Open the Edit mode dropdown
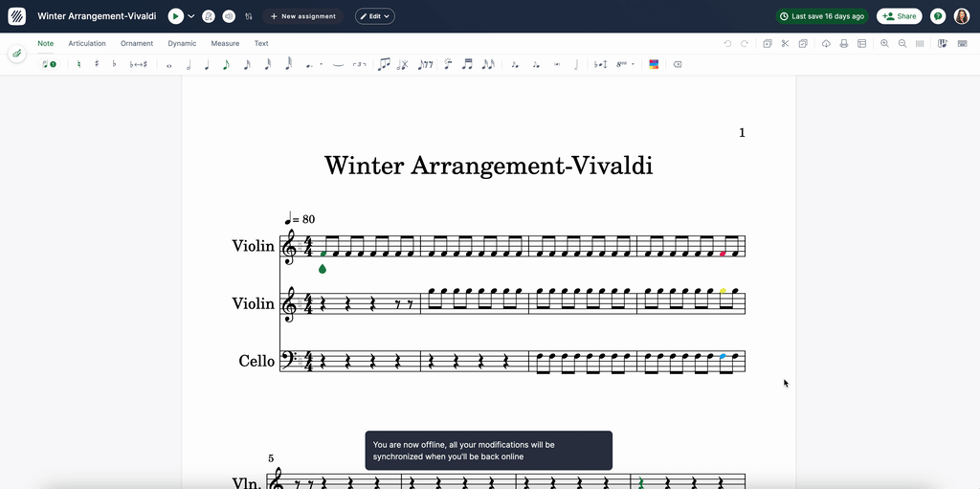The image size is (980, 489). click(x=375, y=16)
